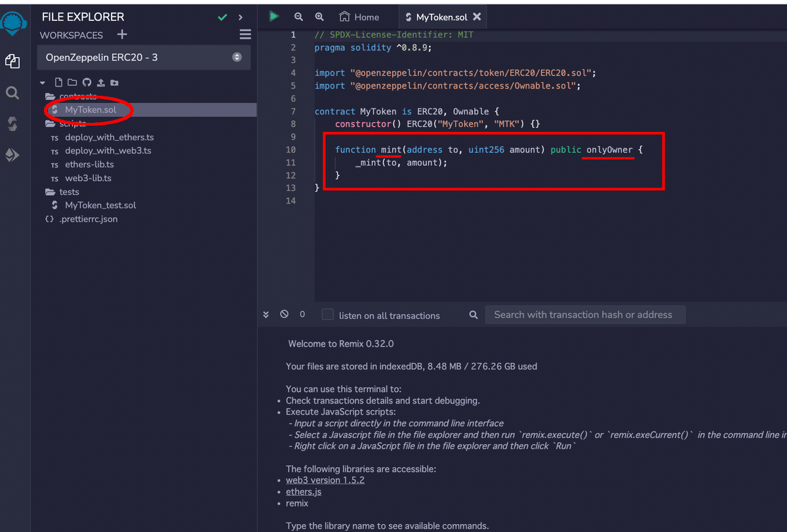Click the upload folder icon
The width and height of the screenshot is (787, 532).
pos(115,83)
